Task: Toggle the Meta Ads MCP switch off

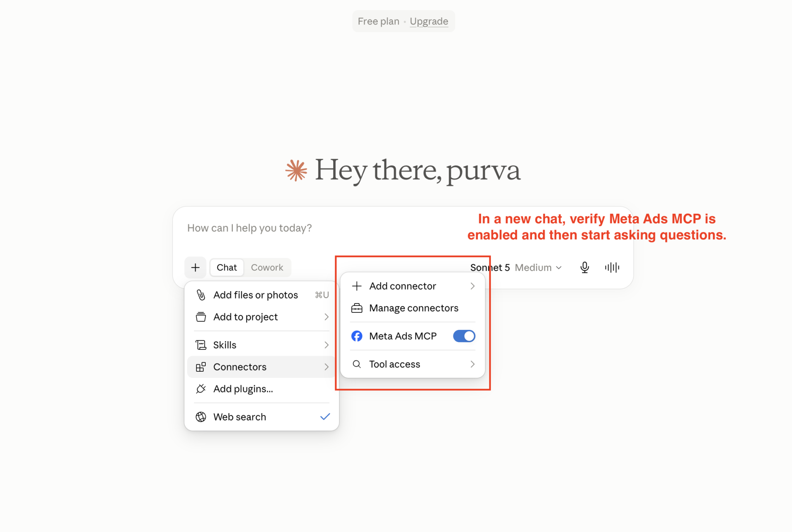Action: [464, 336]
